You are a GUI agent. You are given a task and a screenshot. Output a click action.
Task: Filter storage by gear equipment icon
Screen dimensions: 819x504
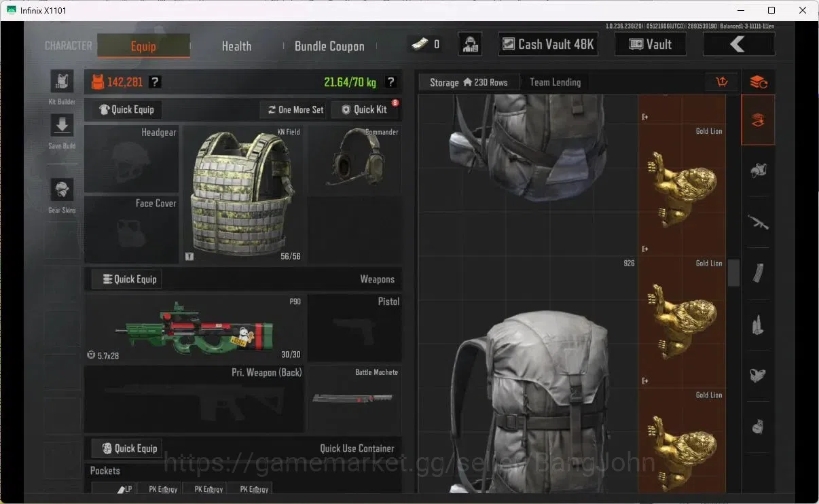[x=759, y=171]
